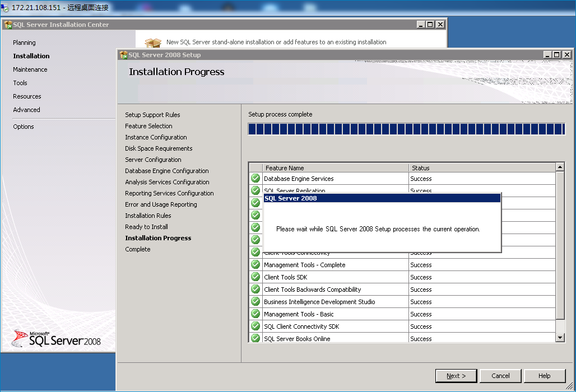576x392 pixels.
Task: Cancel the SQL Server 2008 Setup
Action: click(500, 376)
